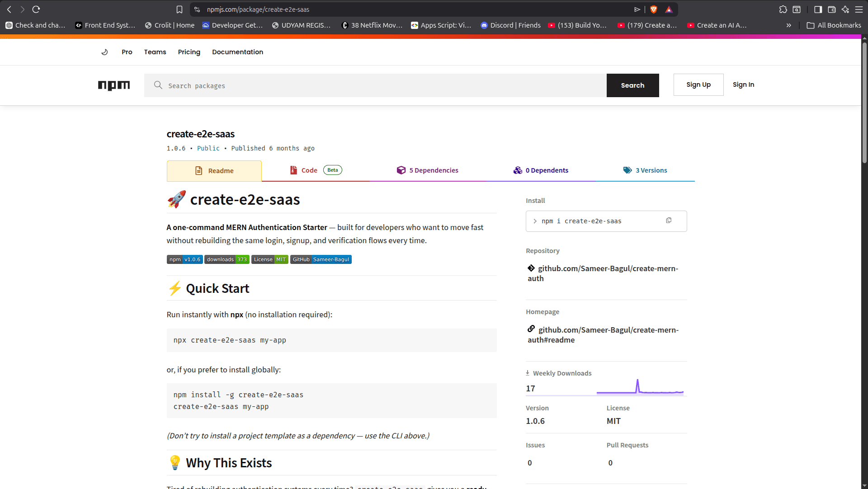Open the Homepage github readme link
Screen dimensions: 868x489
point(604,335)
